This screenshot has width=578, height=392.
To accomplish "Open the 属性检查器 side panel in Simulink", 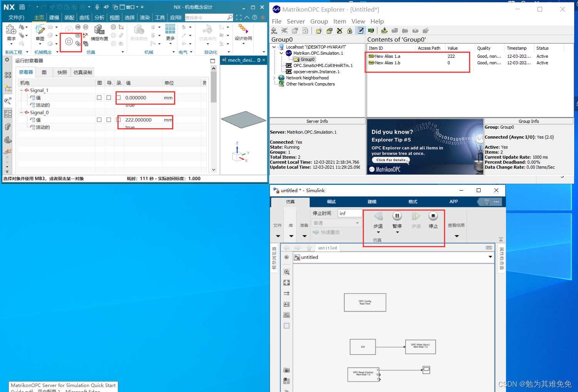I will pyautogui.click(x=501, y=259).
